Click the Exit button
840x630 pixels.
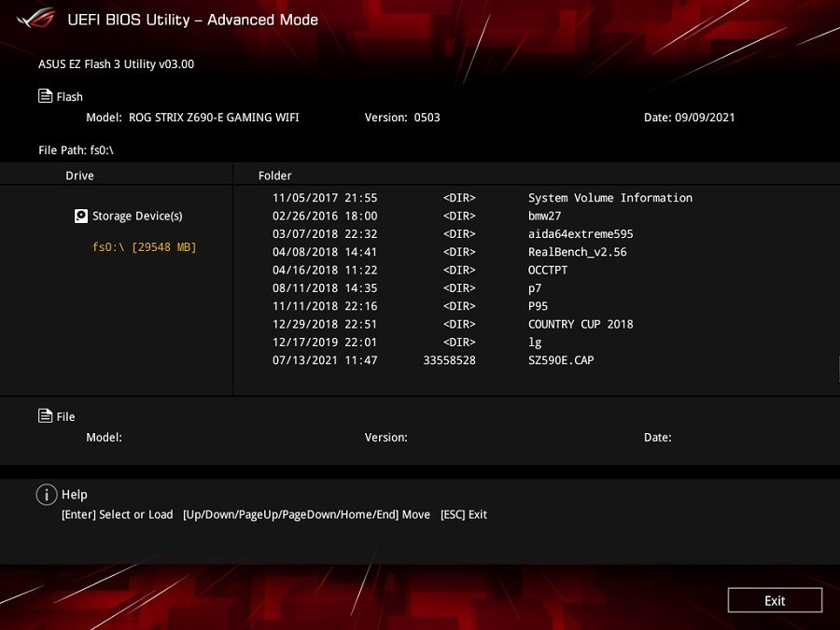pos(775,600)
